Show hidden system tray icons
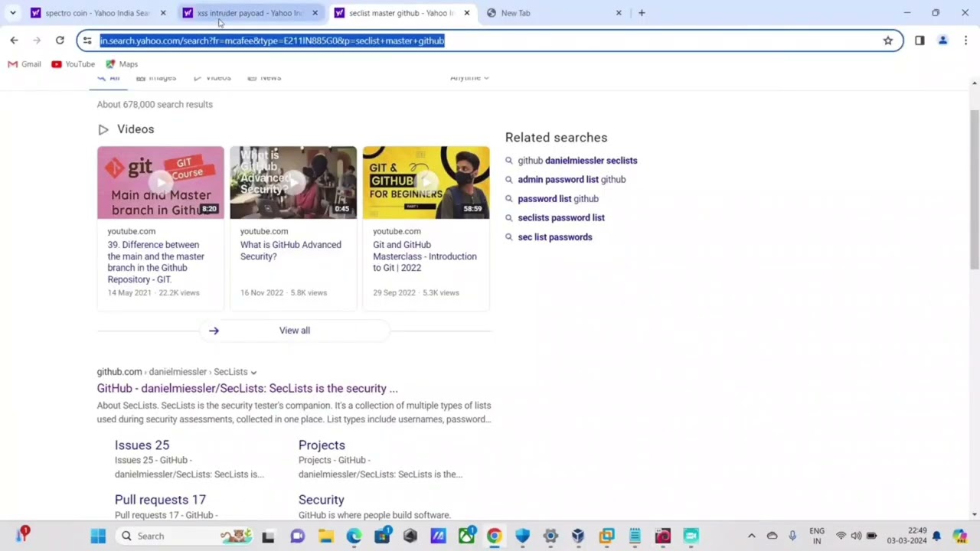The height and width of the screenshot is (551, 980). (752, 536)
